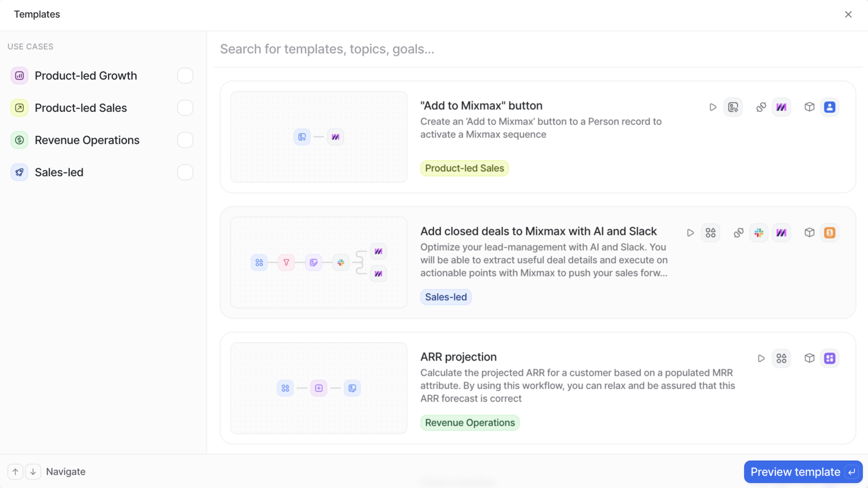This screenshot has height=488, width=868.
Task: Click the blue person record icon
Action: [829, 107]
